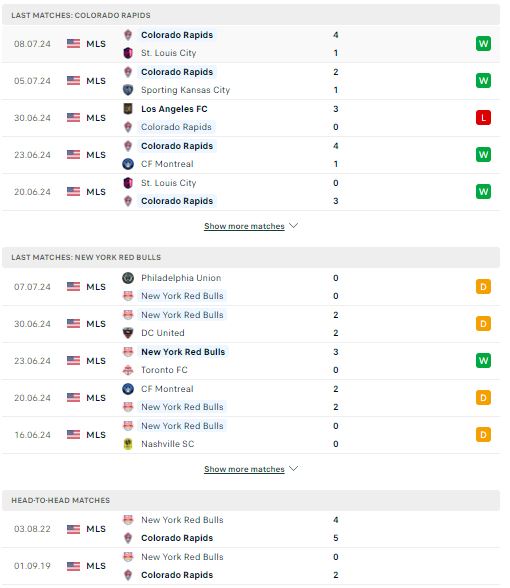Click the Toronto FC crest icon

(128, 370)
